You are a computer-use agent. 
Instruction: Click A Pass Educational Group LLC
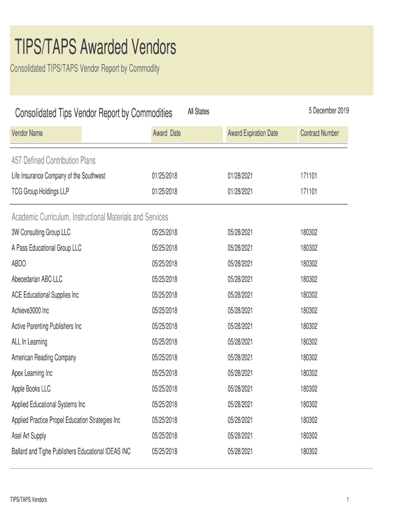point(47,248)
